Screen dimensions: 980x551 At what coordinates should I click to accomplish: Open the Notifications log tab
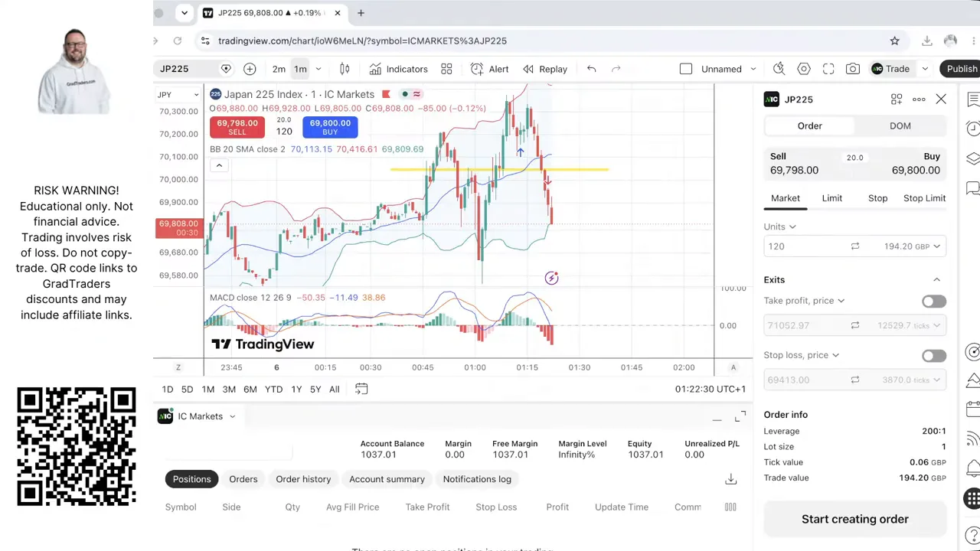click(477, 479)
